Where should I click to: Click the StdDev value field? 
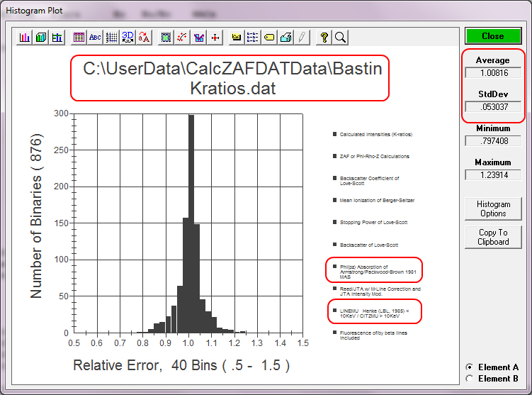pos(493,107)
